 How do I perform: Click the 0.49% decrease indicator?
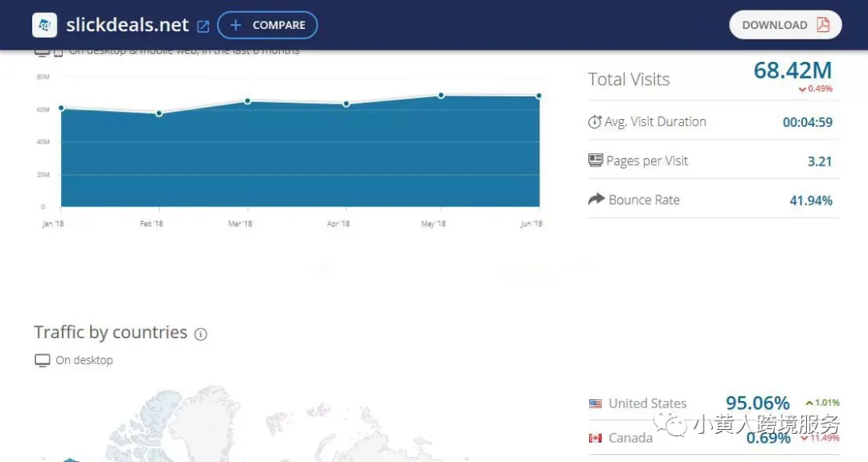(816, 88)
